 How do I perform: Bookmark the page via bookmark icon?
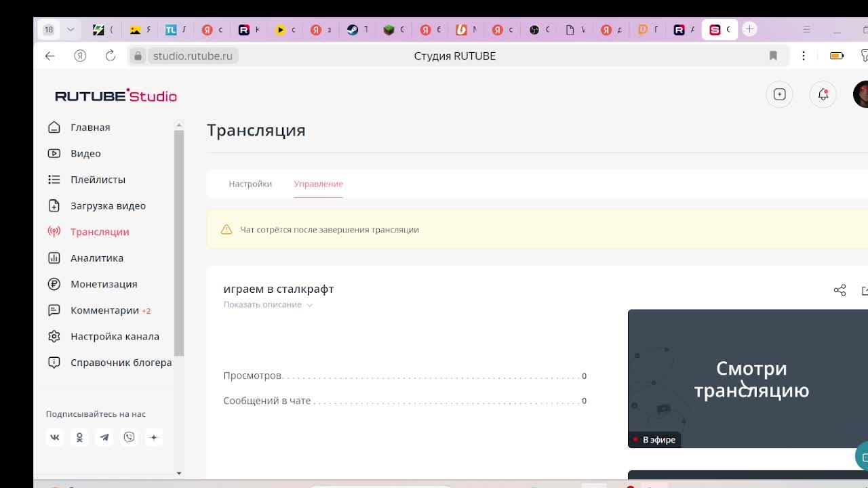773,56
